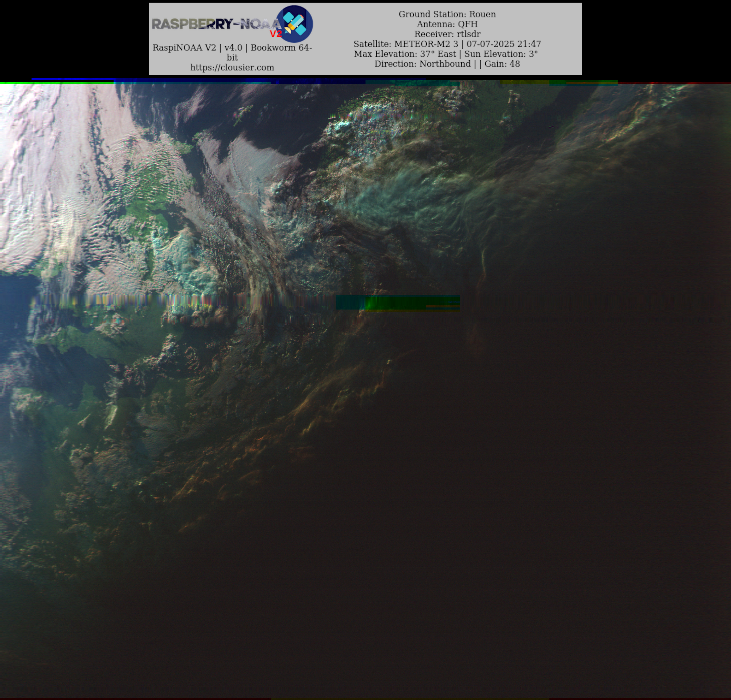Click the text 'RaspiNOAA V2 | v4.0 | Bookworm 64-bit'
The image size is (731, 700).
click(232, 52)
